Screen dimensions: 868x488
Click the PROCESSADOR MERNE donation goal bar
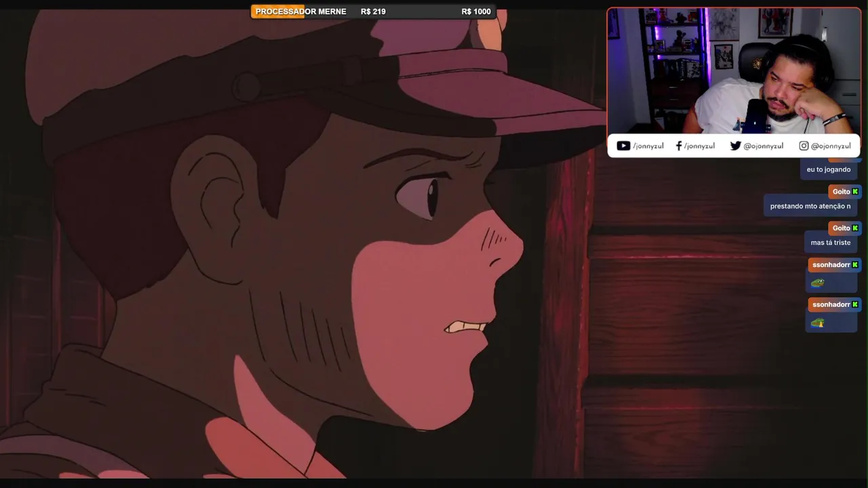(373, 12)
